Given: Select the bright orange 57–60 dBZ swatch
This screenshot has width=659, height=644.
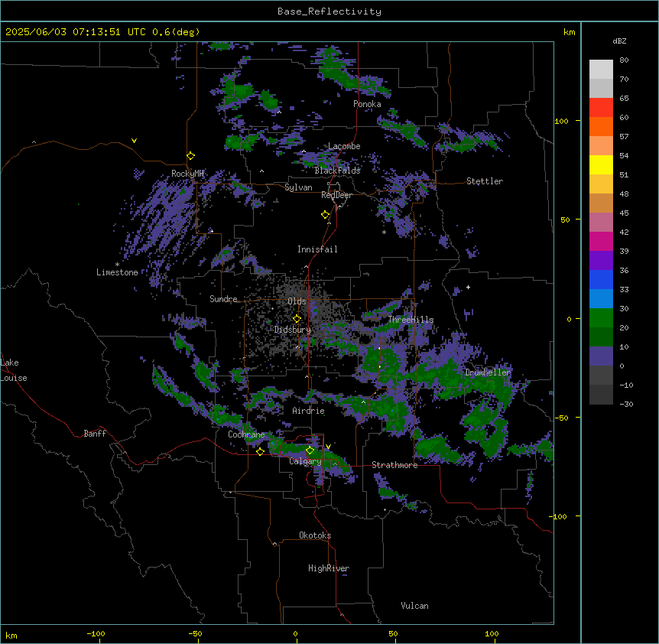Looking at the screenshot, I should pos(601,126).
